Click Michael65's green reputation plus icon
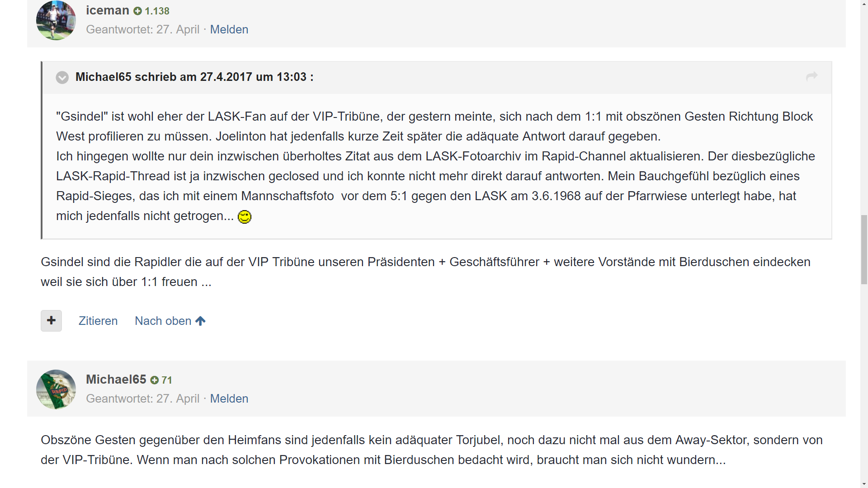Screen dimensions: 868x488 click(155, 380)
